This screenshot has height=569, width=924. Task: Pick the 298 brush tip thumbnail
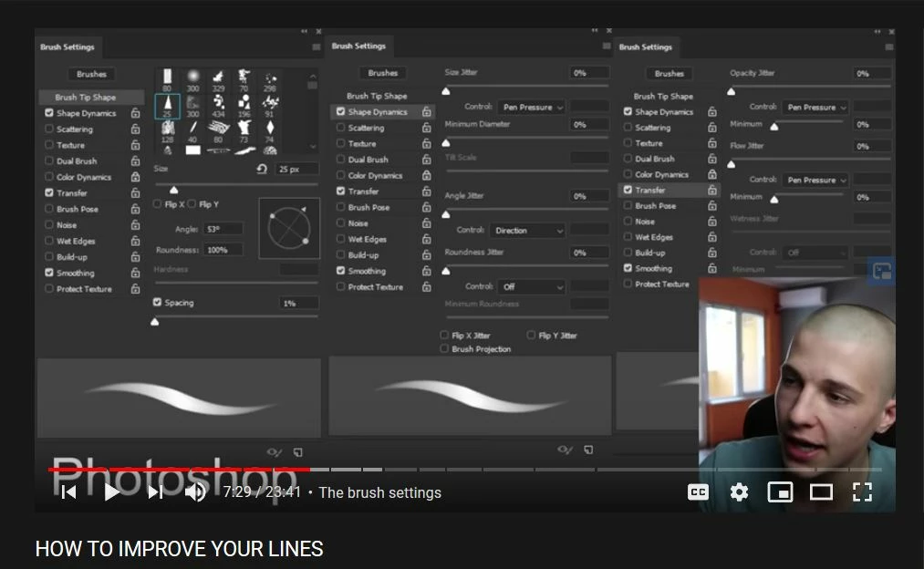(269, 80)
